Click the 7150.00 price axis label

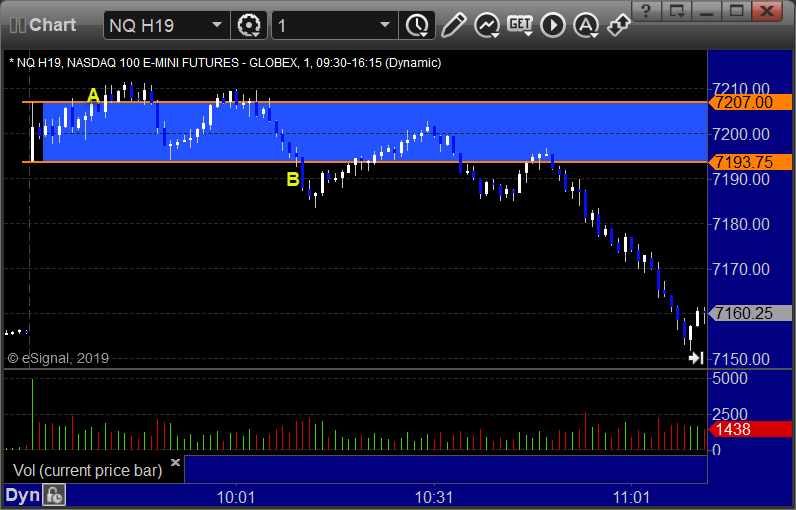point(741,359)
